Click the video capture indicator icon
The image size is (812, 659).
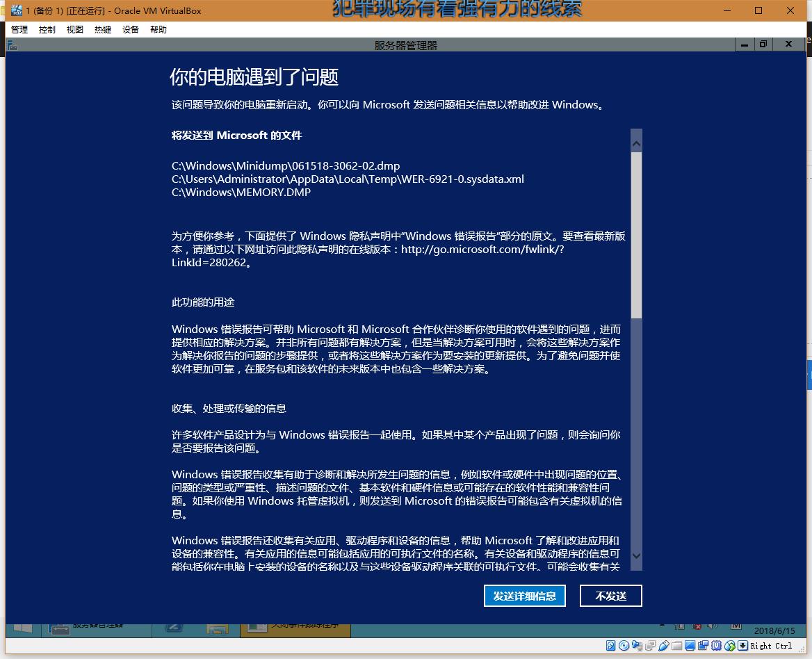pyautogui.click(x=704, y=646)
